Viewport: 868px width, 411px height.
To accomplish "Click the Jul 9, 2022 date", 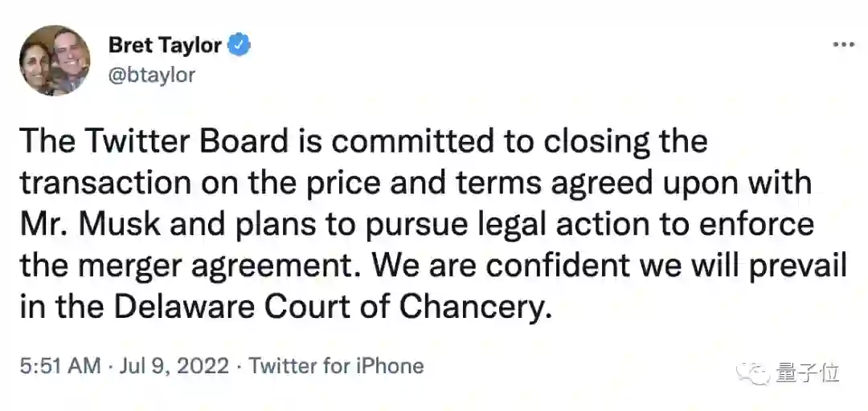I will click(175, 367).
